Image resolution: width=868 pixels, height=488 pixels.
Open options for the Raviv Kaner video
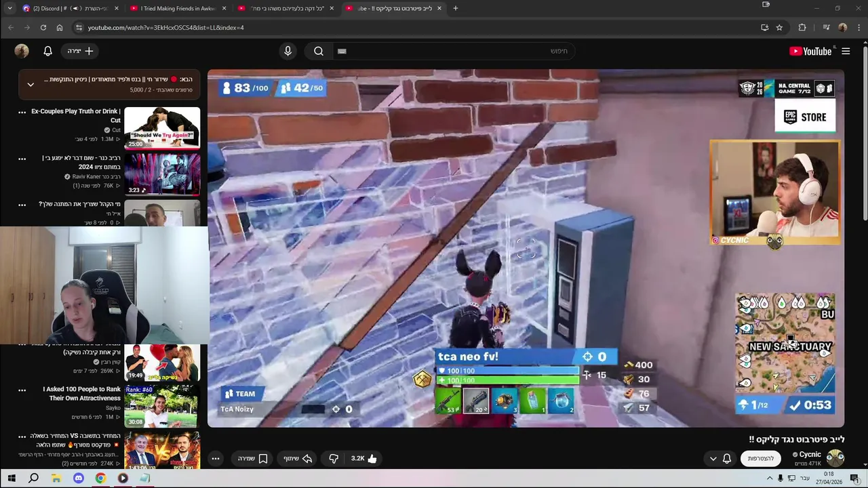pyautogui.click(x=22, y=159)
